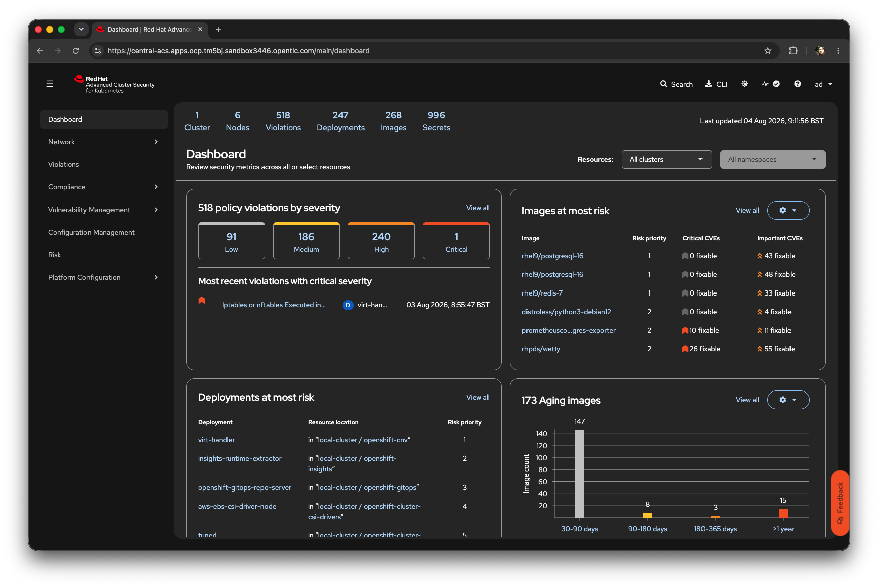Open the 518 Violations summary link
The height and width of the screenshot is (588, 878).
point(283,121)
